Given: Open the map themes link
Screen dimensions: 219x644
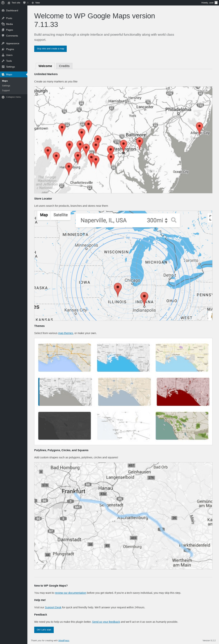Looking at the screenshot, I should coord(66,333).
